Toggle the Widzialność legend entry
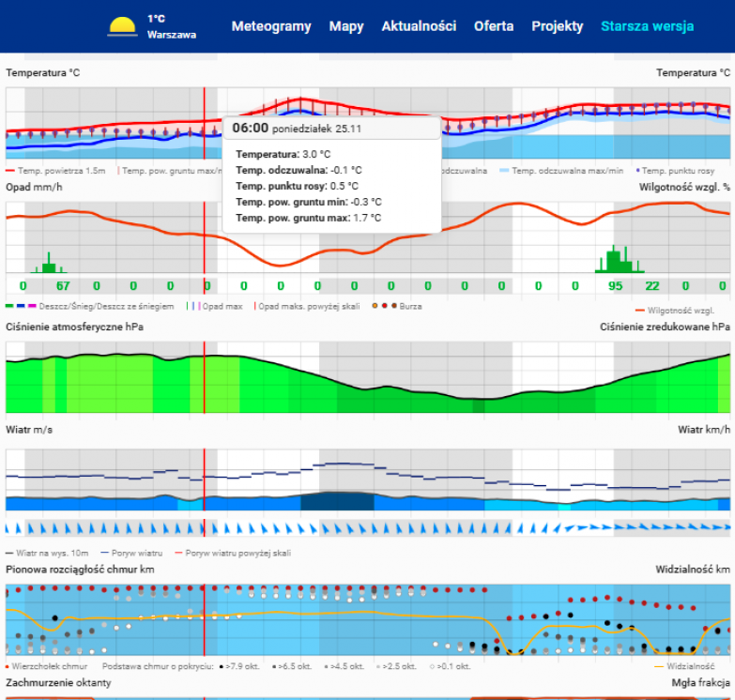Screen dimensions: 735x700 click(x=684, y=666)
